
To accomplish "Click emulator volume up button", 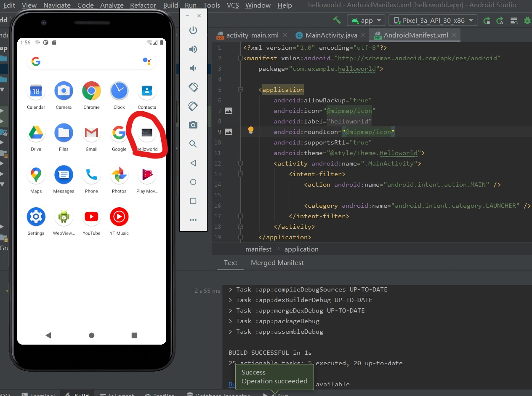I will 193,49.
